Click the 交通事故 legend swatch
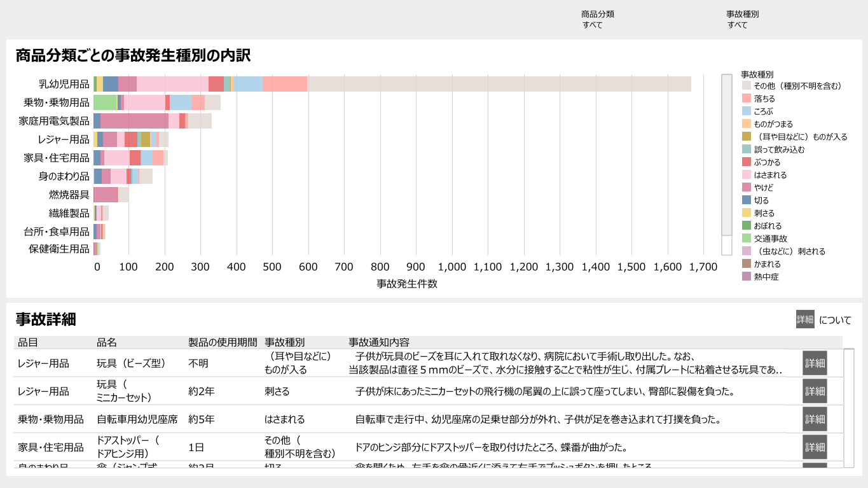Image resolution: width=868 pixels, height=488 pixels. tap(747, 239)
